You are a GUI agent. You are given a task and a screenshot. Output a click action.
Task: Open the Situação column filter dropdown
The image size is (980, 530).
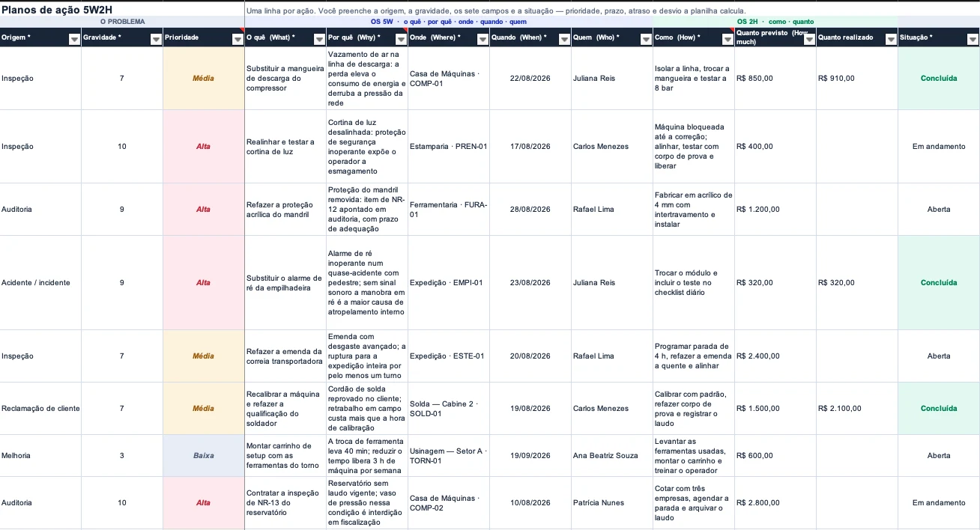[x=973, y=40]
